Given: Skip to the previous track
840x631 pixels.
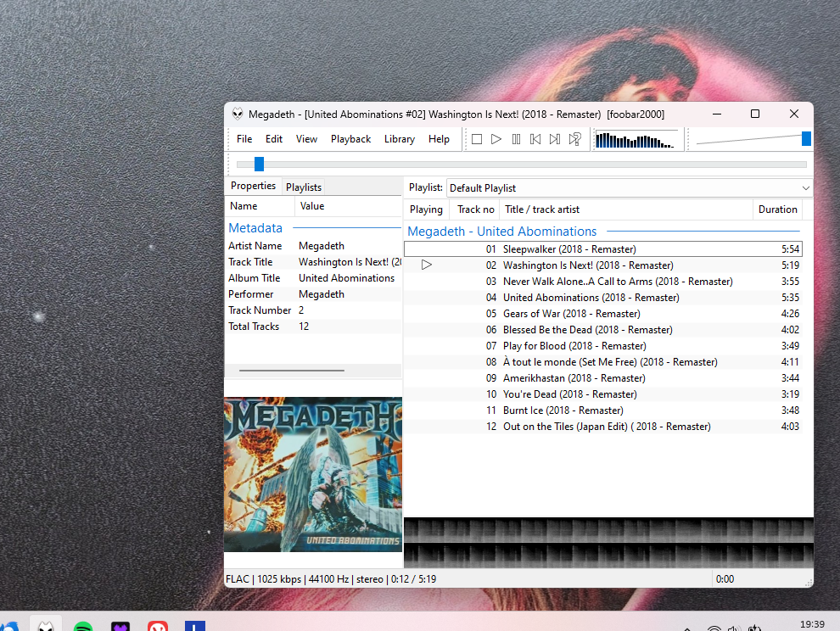Looking at the screenshot, I should pos(535,139).
